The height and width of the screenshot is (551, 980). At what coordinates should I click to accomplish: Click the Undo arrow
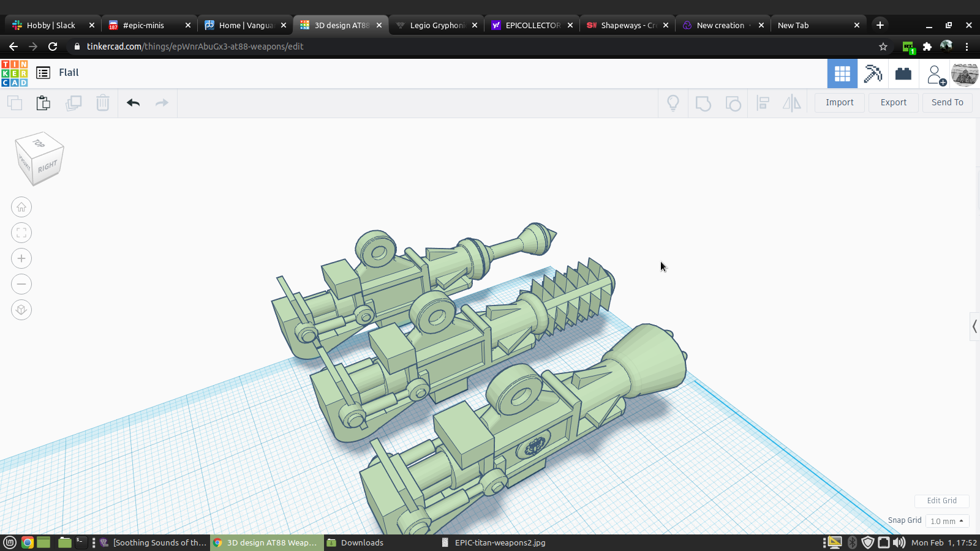coord(133,103)
